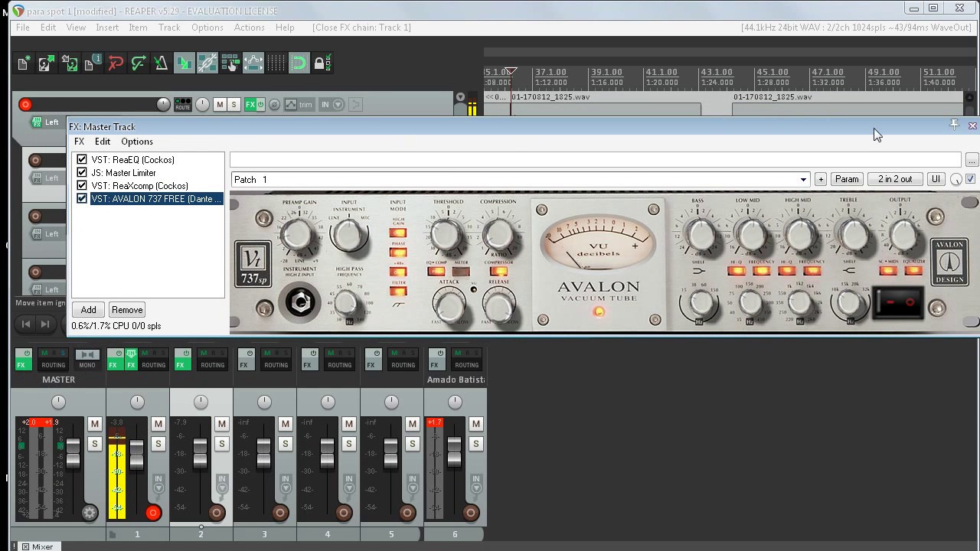Open the Insert menu
Image resolution: width=980 pixels, height=551 pixels.
tap(107, 28)
